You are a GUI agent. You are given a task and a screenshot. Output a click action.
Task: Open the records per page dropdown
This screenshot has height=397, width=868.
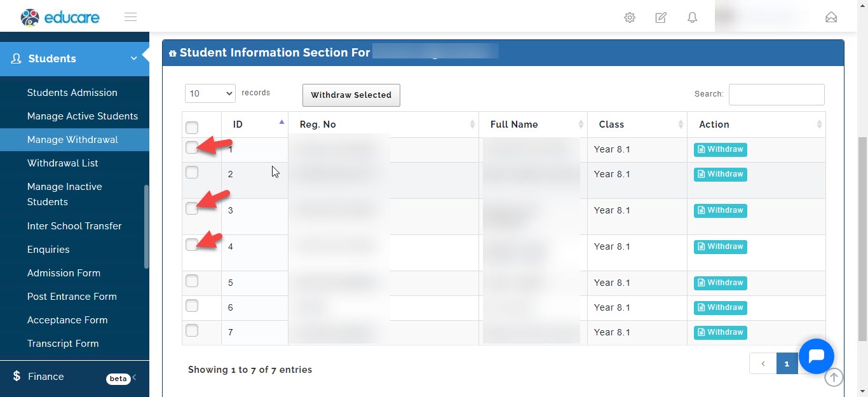coord(210,93)
